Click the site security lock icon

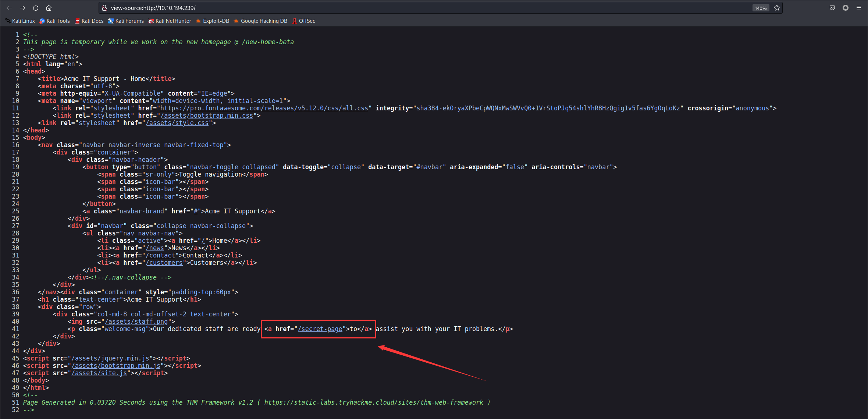pyautogui.click(x=104, y=8)
